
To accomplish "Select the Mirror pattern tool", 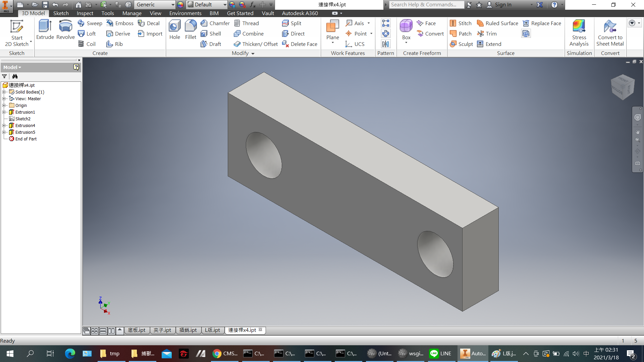I will 386,44.
